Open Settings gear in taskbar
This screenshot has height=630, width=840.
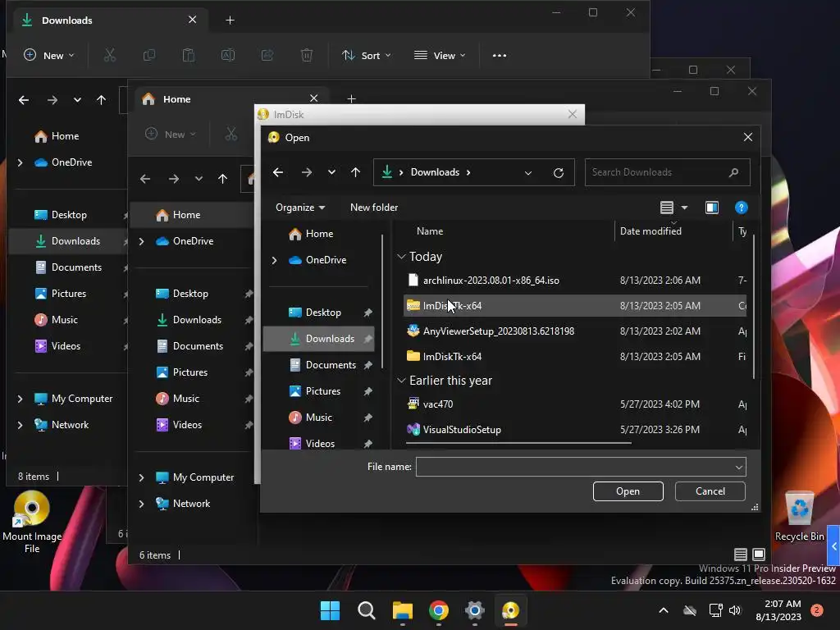point(475,610)
